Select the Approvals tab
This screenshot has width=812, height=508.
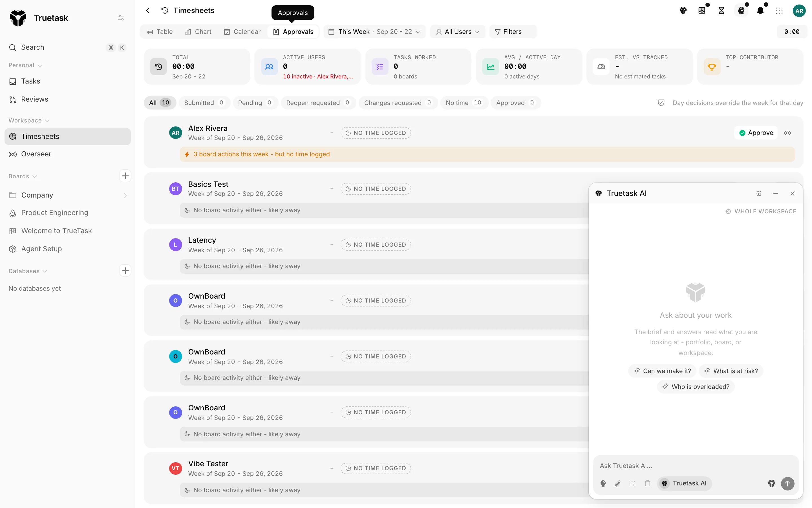tap(293, 32)
